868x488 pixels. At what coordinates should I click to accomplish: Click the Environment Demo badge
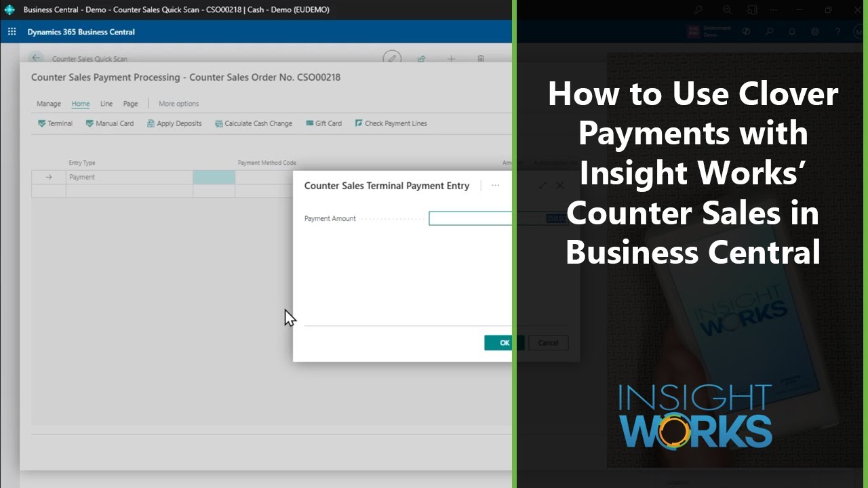(x=709, y=32)
